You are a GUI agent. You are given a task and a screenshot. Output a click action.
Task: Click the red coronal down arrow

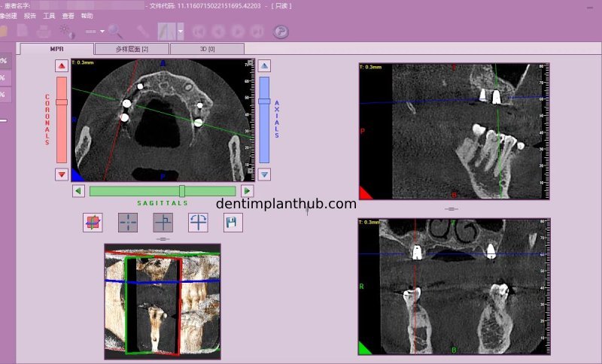62,174
